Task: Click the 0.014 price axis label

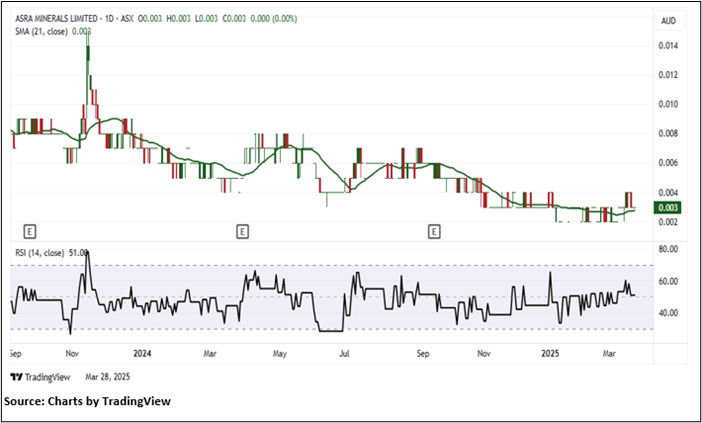Action: (x=668, y=46)
